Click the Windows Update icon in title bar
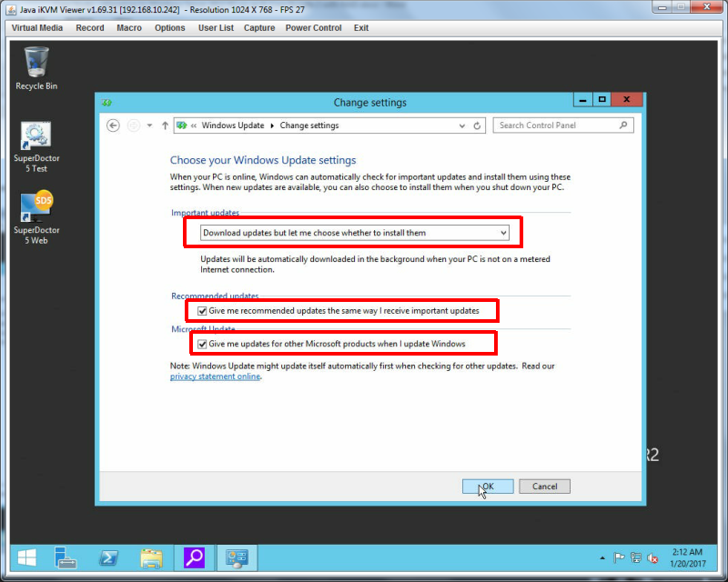The width and height of the screenshot is (728, 582). (106, 103)
